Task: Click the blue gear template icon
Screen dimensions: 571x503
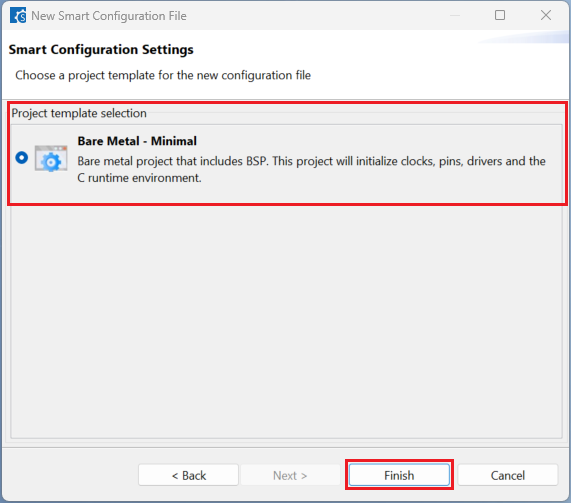Action: (x=51, y=159)
